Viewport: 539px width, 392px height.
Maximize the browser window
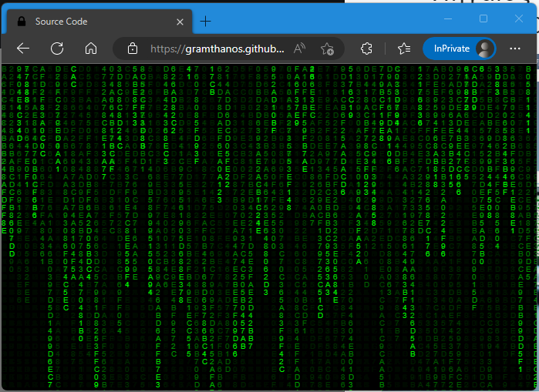coord(483,18)
